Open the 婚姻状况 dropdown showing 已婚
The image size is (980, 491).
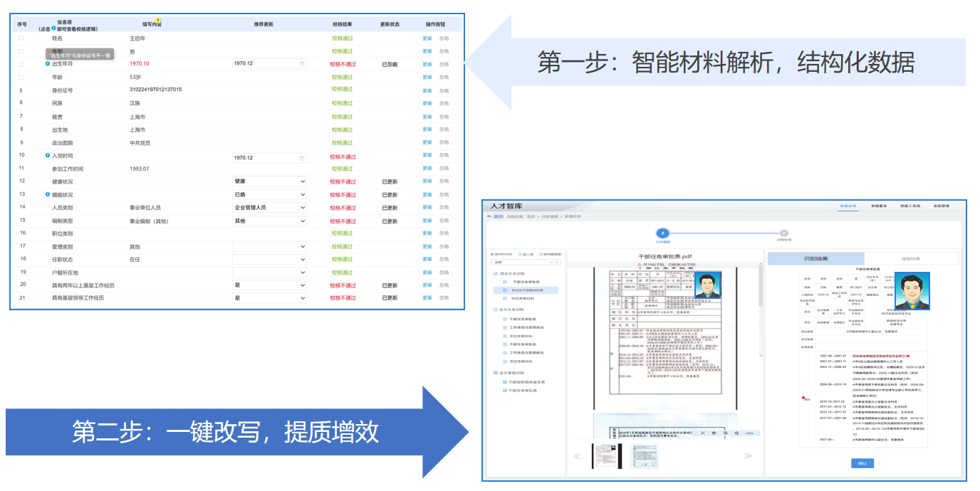[269, 194]
